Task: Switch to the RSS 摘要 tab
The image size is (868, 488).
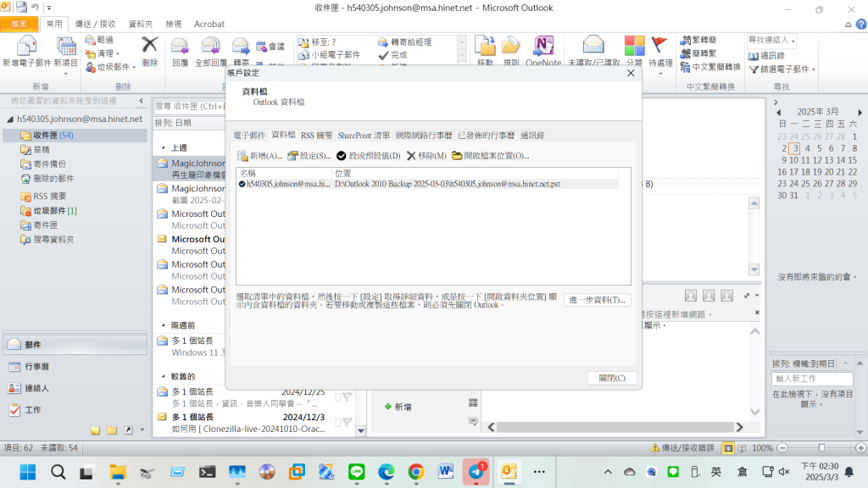Action: coord(316,135)
